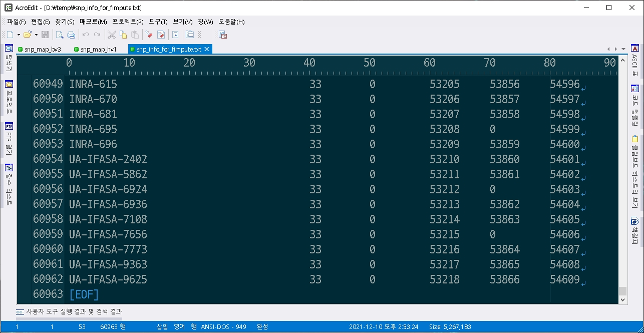Viewport: 644px width, 333px height.
Task: Click the date and time status entry
Action: tap(384, 326)
